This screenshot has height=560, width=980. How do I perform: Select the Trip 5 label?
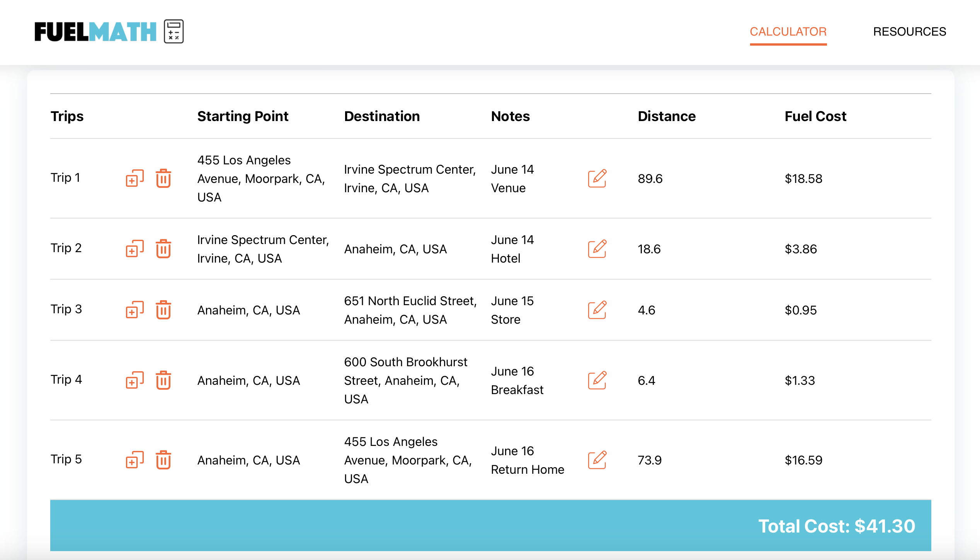66,459
